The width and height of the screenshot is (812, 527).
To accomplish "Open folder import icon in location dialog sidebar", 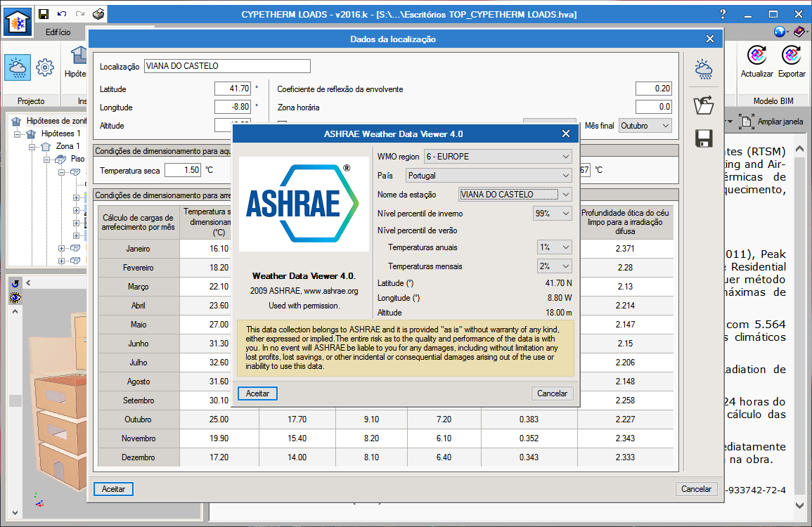I will pos(704,105).
